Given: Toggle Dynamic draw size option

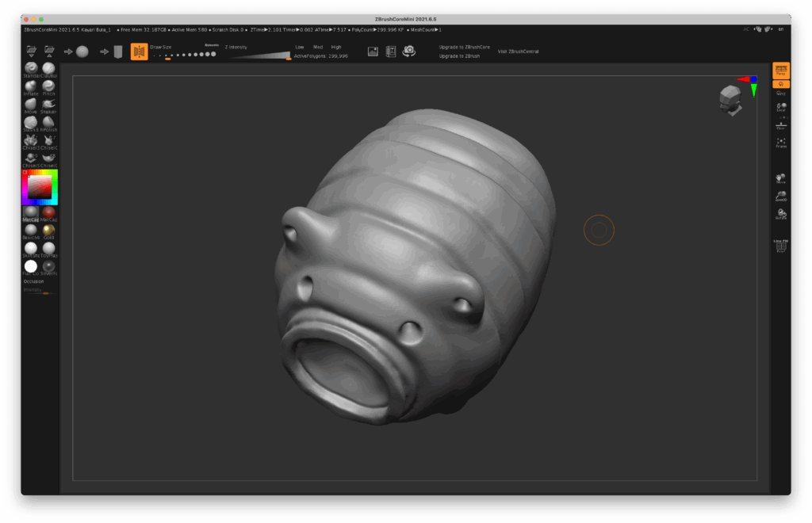Looking at the screenshot, I should pos(211,45).
